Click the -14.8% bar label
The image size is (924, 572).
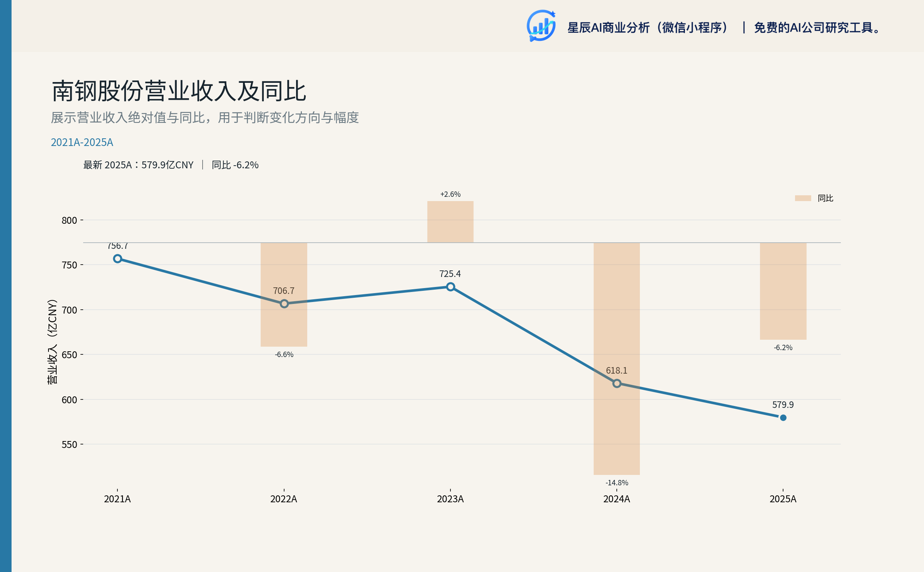(617, 483)
